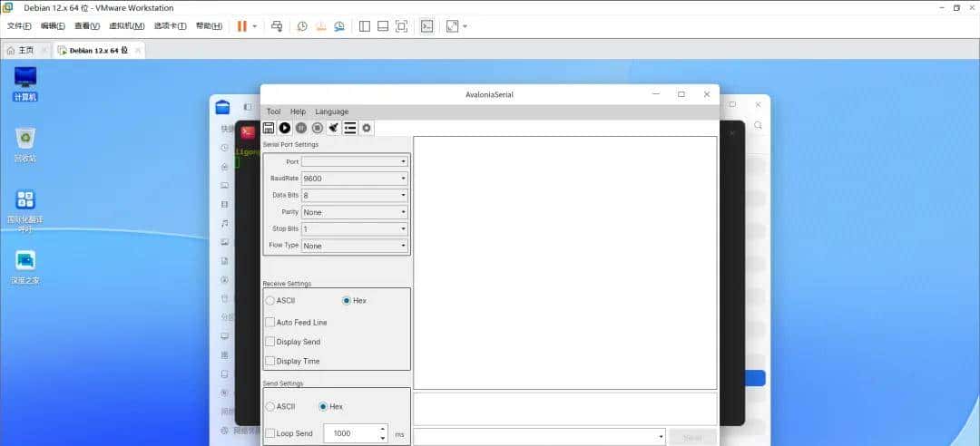This screenshot has width=980, height=446.
Task: Click the revert snapshot icon in VMware toolbar
Action: (x=320, y=26)
